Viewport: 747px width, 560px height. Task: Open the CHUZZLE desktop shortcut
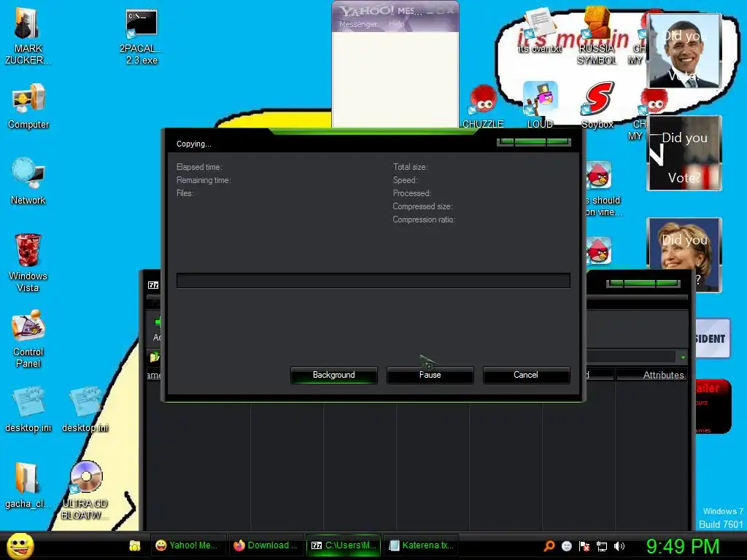[x=483, y=106]
